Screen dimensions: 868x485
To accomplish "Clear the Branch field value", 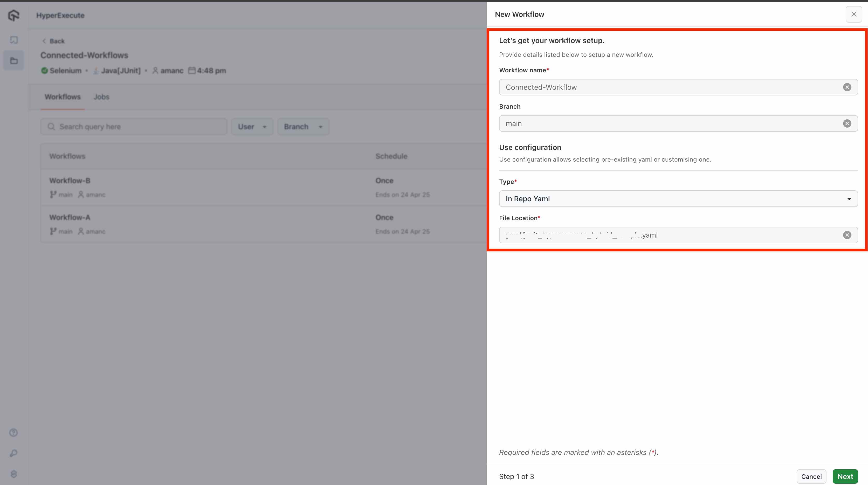I will click(847, 124).
